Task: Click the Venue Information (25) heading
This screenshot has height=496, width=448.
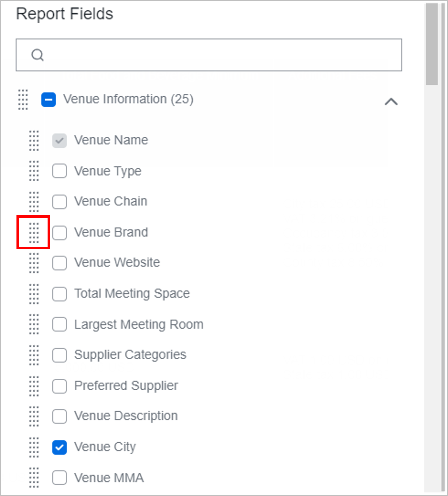Action: tap(128, 99)
